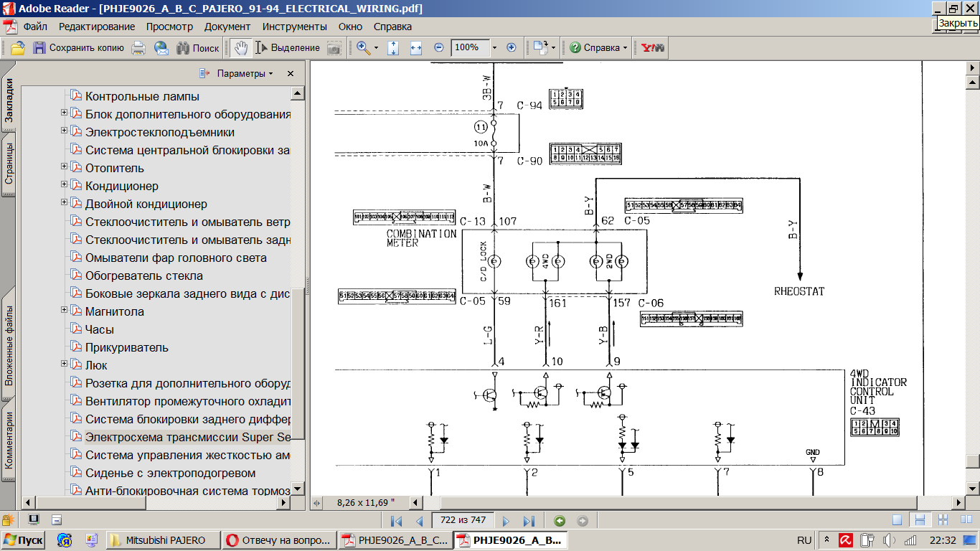Open the Инструменты menu

point(294,27)
